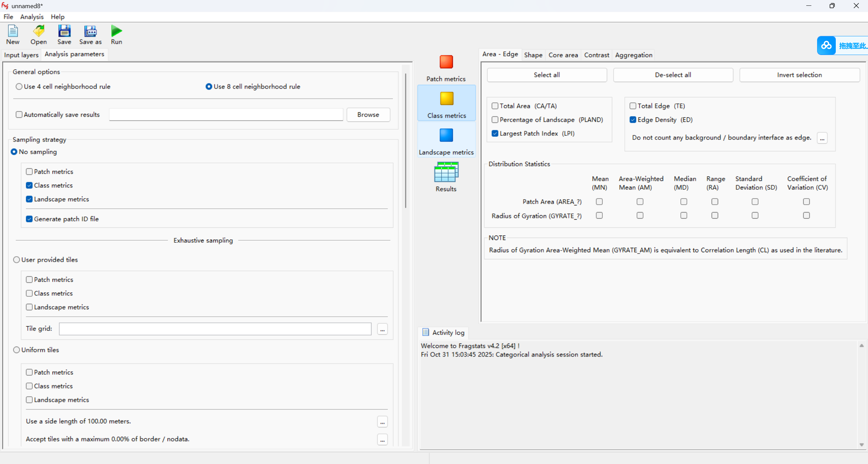
Task: Uncheck Edge Density (ED) metric
Action: pos(633,120)
